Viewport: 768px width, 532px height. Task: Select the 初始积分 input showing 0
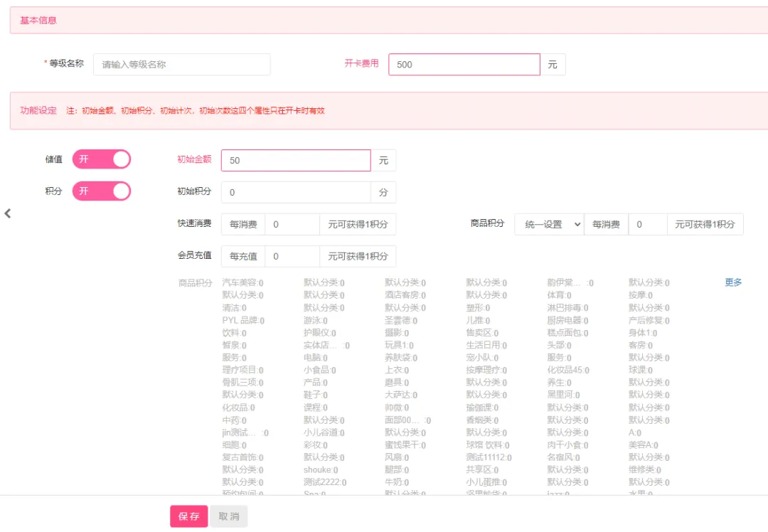[x=295, y=192]
